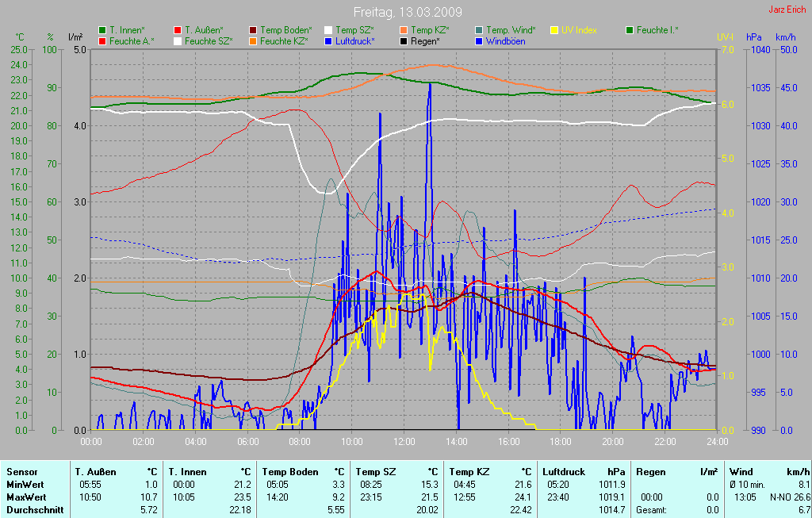Click the wind gust value N-NO 26.6
Screen dimensions: 812x518
tap(790, 497)
